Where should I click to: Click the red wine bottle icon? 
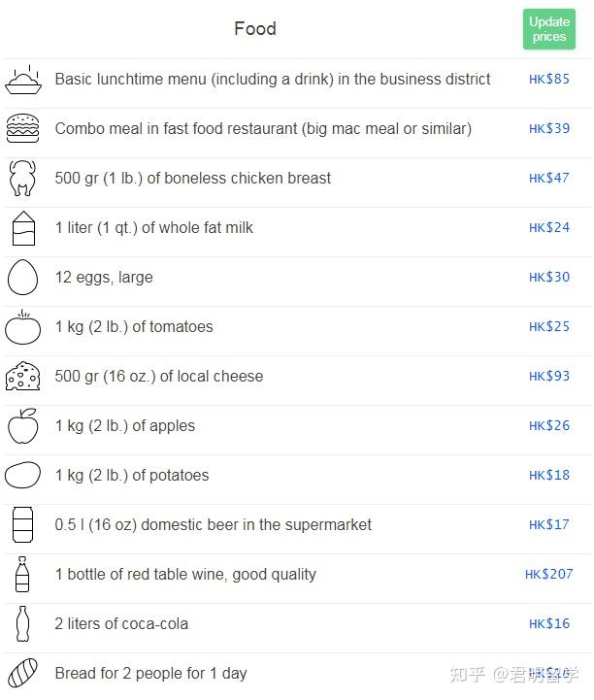(22, 575)
